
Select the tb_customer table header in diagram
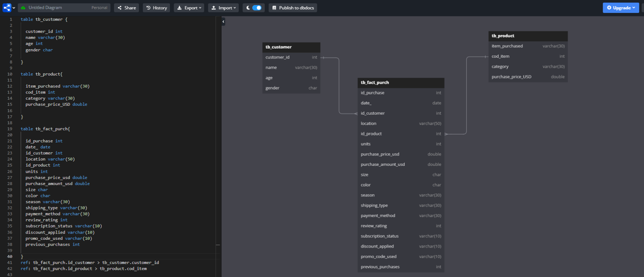tap(292, 47)
